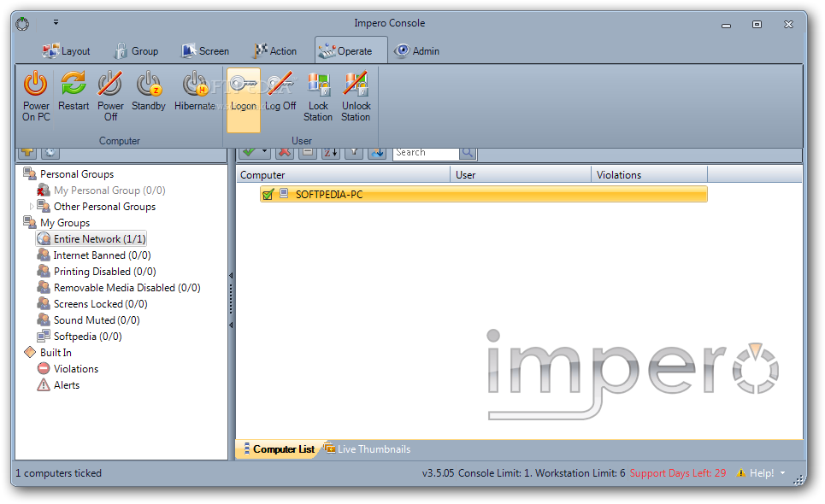Image resolution: width=825 pixels, height=504 pixels.
Task: Open Alerts under Built In
Action: 67,385
